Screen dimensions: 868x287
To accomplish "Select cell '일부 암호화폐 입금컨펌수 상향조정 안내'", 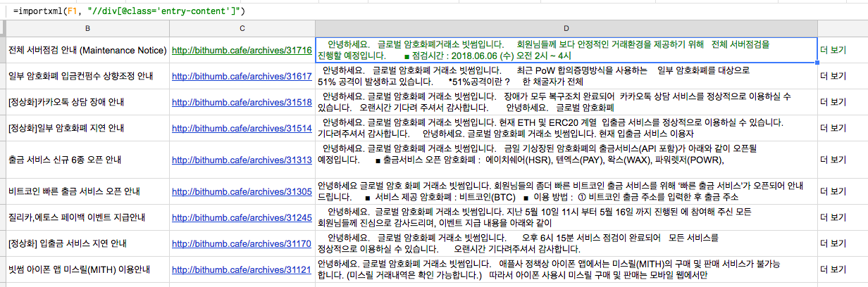I will tap(87, 76).
